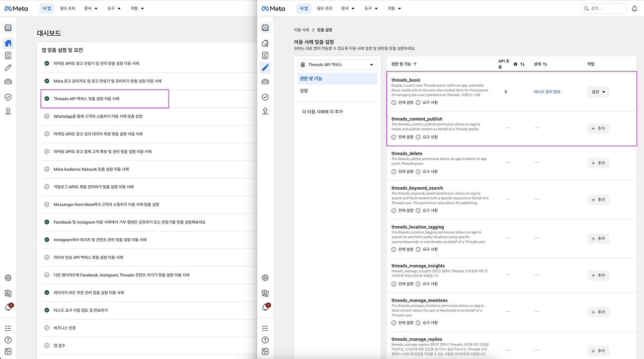Open the 옵션 dropdown for threads_basic
Screen dimensions: 644x359
[598, 92]
